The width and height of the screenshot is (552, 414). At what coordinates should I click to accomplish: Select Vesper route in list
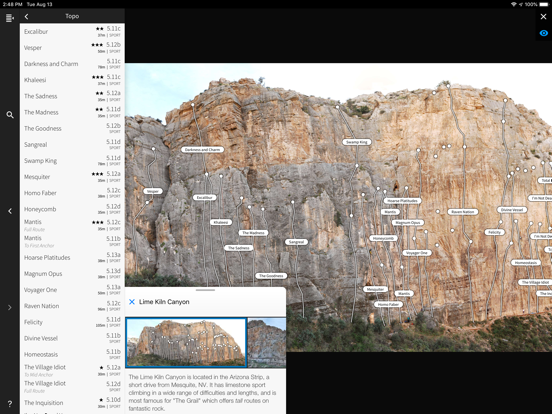tap(72, 48)
